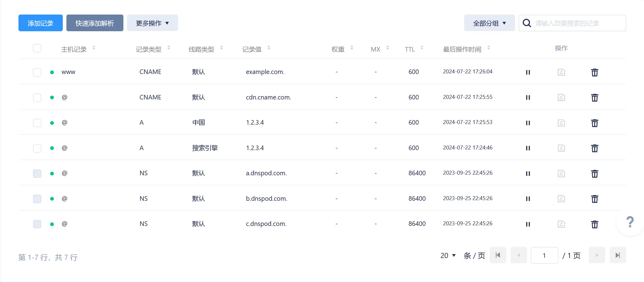The image size is (644, 282).
Task: Pause the a.dnspod.com. NS record
Action: [x=528, y=173]
